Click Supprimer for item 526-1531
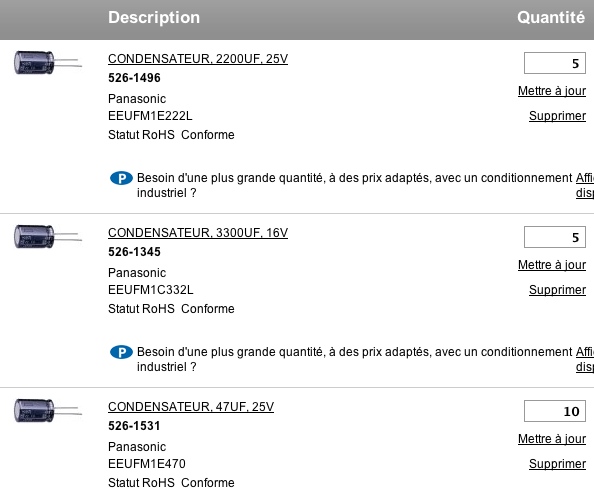Viewport: 594px width, 502px height. pyautogui.click(x=557, y=464)
